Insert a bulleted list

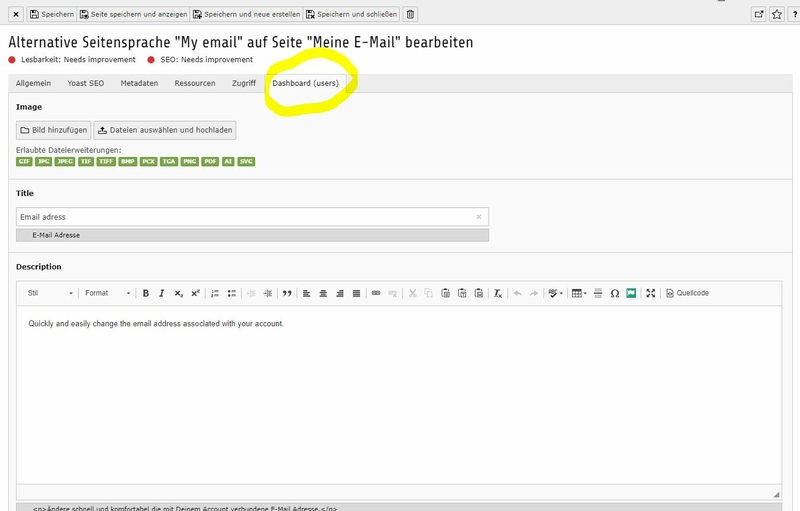pyautogui.click(x=232, y=293)
